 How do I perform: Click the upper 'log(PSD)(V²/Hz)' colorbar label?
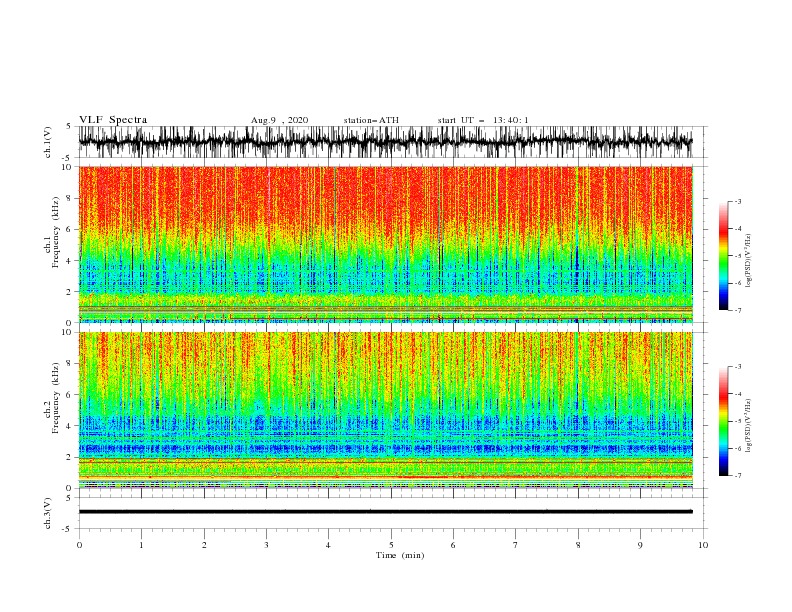tap(748, 261)
